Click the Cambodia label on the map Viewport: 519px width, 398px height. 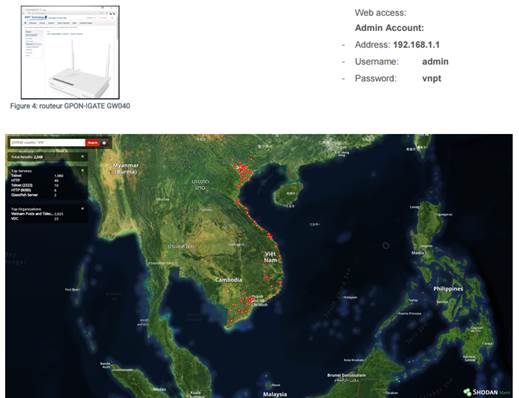tap(229, 280)
